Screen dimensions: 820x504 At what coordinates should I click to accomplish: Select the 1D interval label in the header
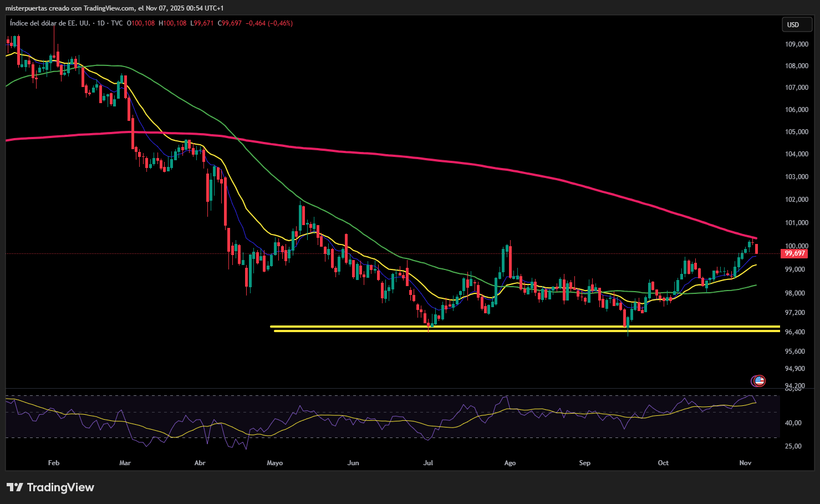point(101,23)
